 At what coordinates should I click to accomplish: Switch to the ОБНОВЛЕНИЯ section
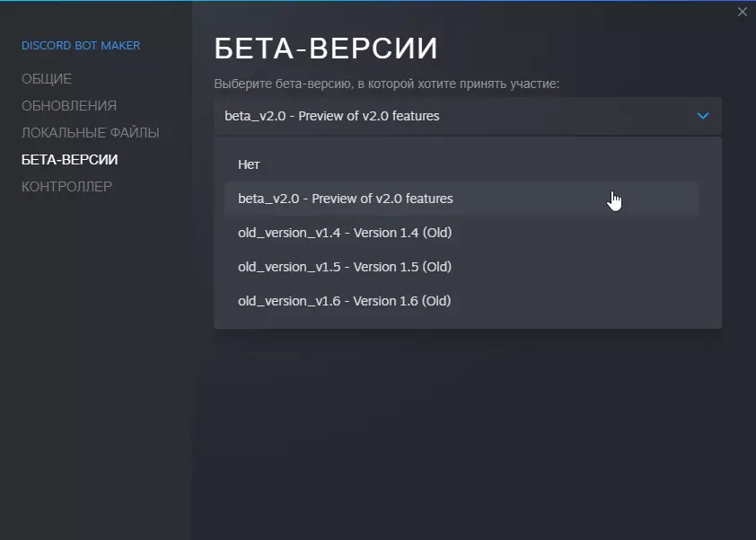click(69, 106)
